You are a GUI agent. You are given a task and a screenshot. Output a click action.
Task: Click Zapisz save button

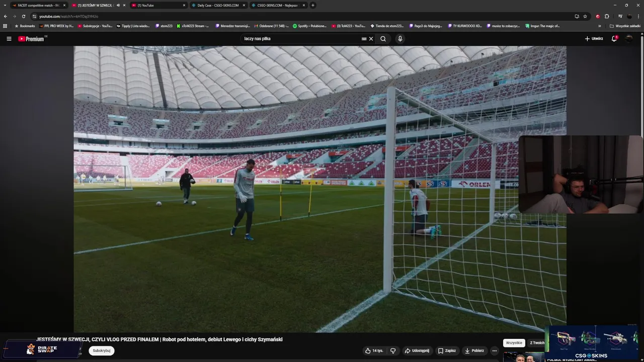(447, 350)
